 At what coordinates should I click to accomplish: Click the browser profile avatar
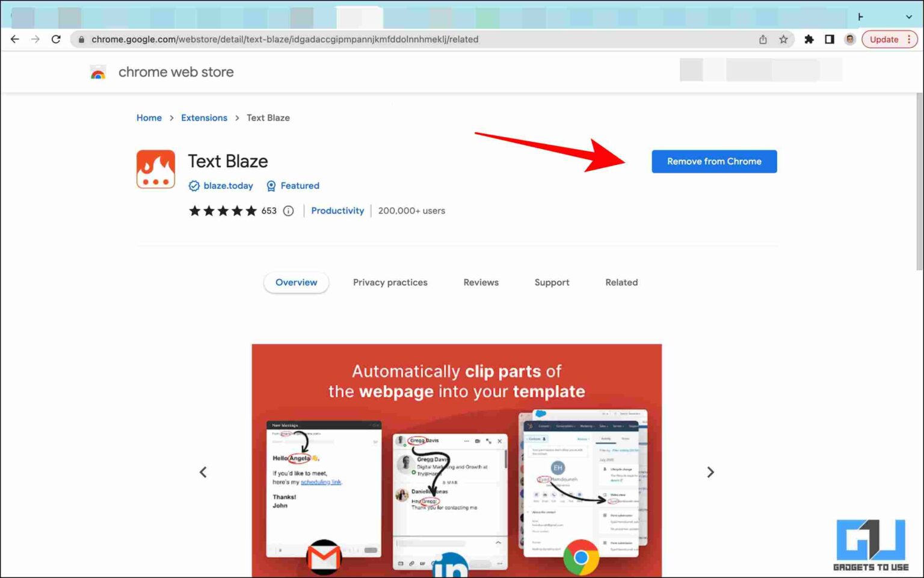pyautogui.click(x=849, y=39)
